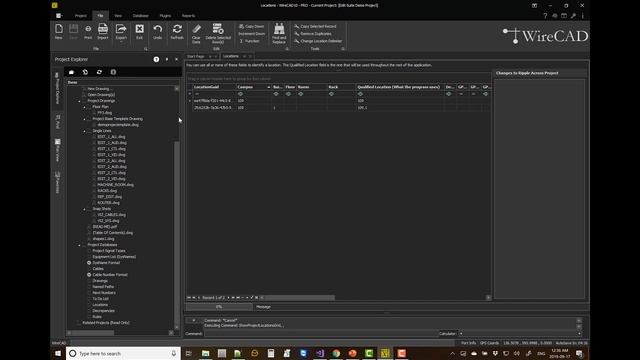Open the Discrepancies tree item
640x360 pixels.
(x=103, y=311)
